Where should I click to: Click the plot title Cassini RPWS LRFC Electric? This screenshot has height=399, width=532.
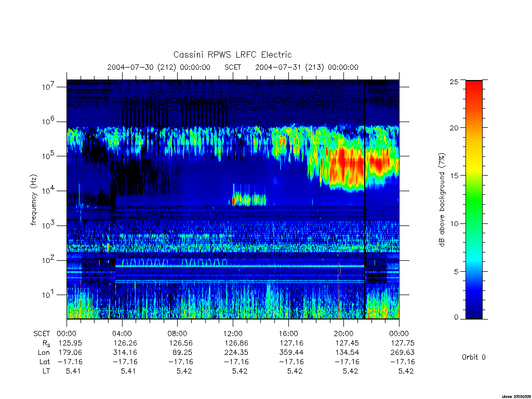(232, 55)
